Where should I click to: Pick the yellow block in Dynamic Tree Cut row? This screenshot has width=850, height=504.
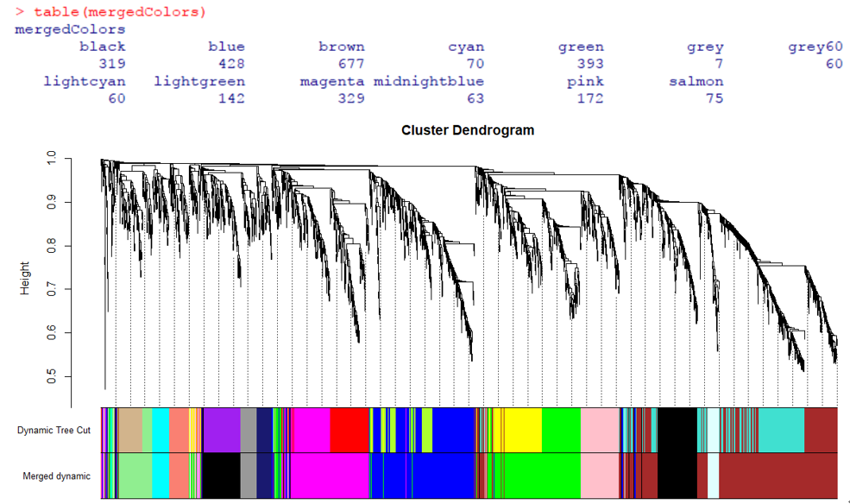click(522, 430)
